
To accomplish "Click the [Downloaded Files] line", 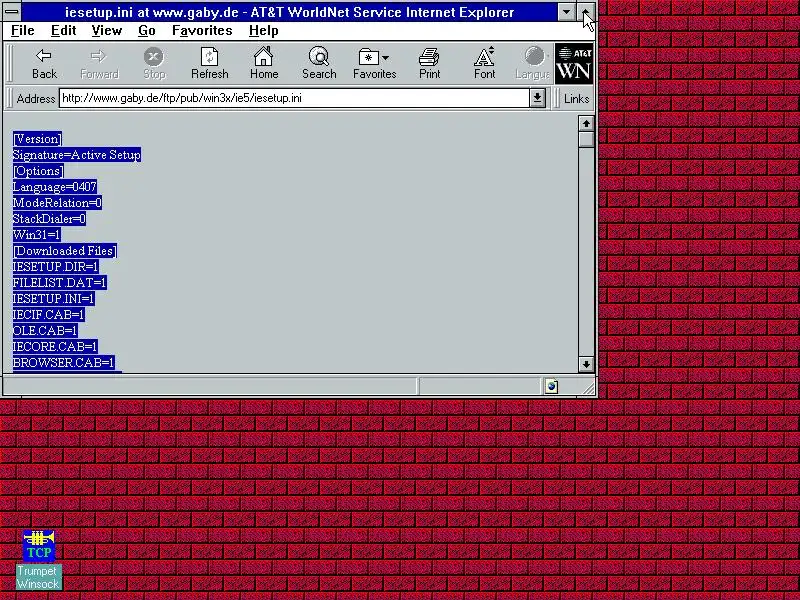I will pyautogui.click(x=65, y=251).
